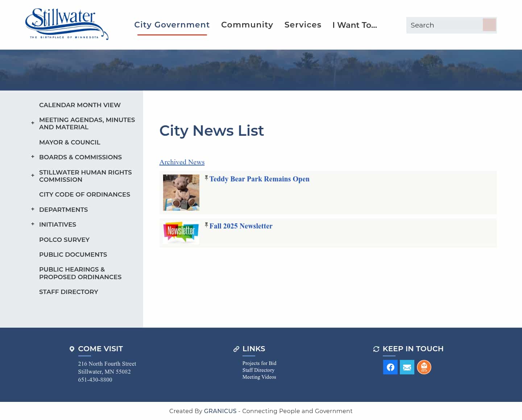This screenshot has width=522, height=420.
Task: Click the refresh icon beside Keep In Touch
Action: pos(376,349)
